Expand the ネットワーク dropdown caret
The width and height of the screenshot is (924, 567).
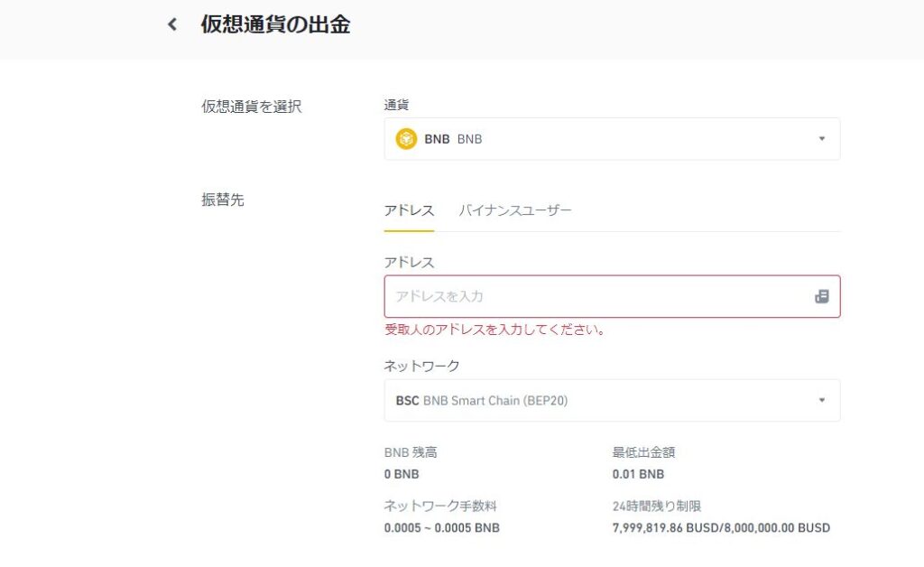coord(821,400)
